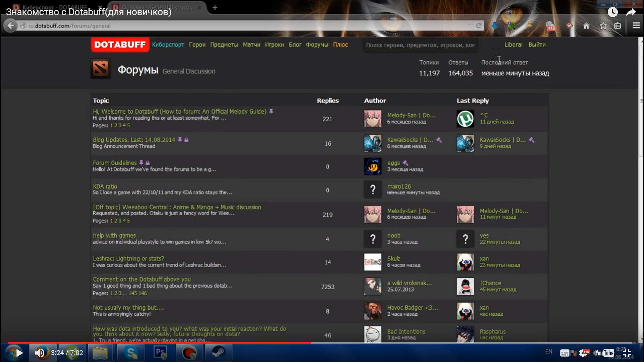Image resolution: width=644 pixels, height=362 pixels.
Task: Open the Weeaboo Central topic
Action: [x=177, y=207]
